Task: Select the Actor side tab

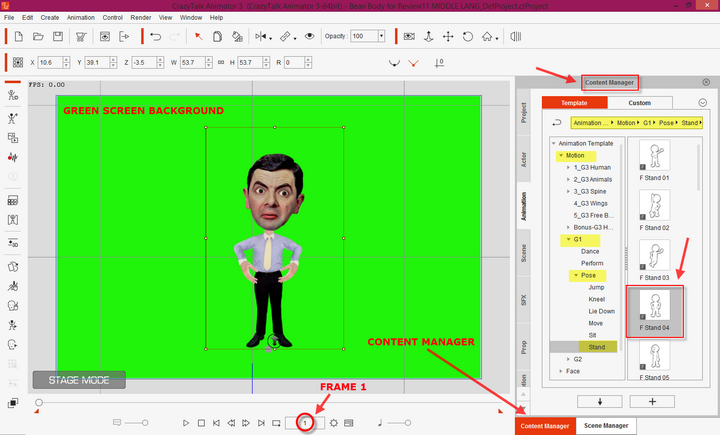Action: [x=523, y=159]
